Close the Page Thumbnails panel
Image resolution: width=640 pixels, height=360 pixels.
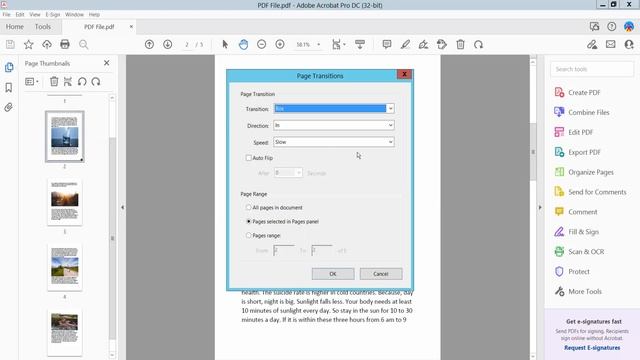tap(107, 63)
